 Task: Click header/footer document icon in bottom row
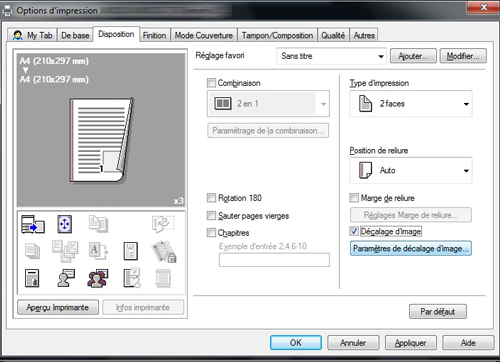(32, 278)
